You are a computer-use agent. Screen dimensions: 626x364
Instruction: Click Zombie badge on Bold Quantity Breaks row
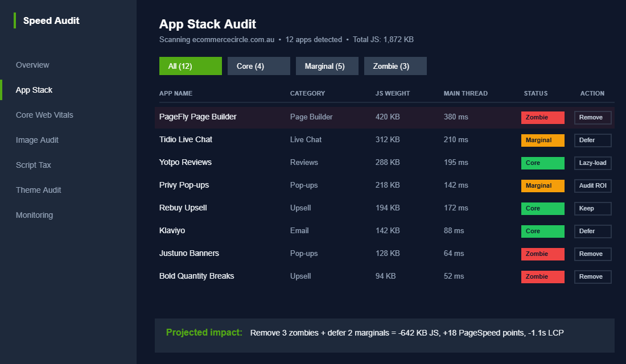pos(542,276)
